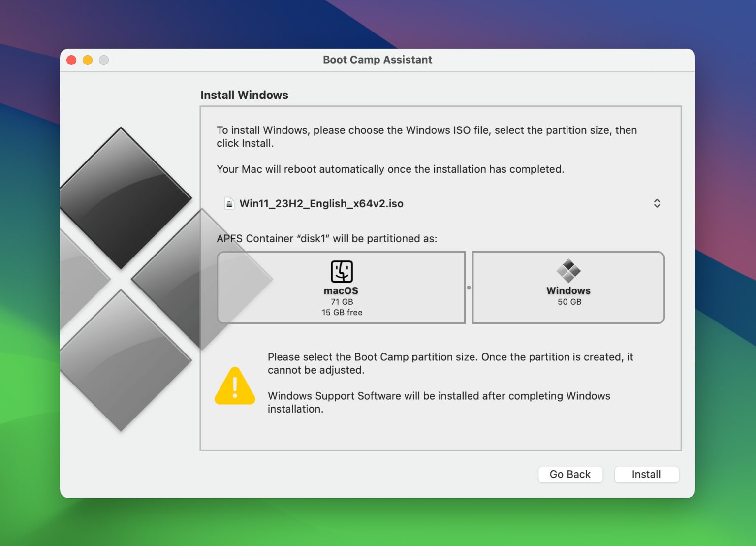Click the Install button
The image size is (756, 546).
(x=646, y=474)
